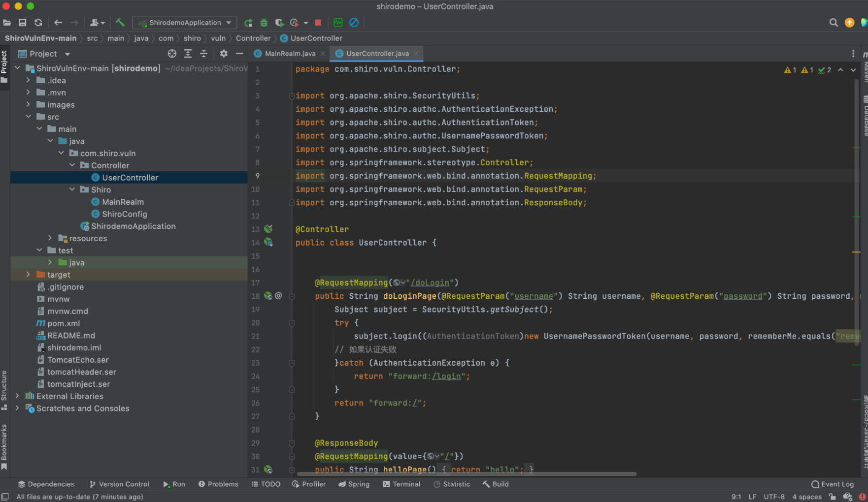Navigate Back with the left arrow
868x502 pixels.
click(58, 23)
